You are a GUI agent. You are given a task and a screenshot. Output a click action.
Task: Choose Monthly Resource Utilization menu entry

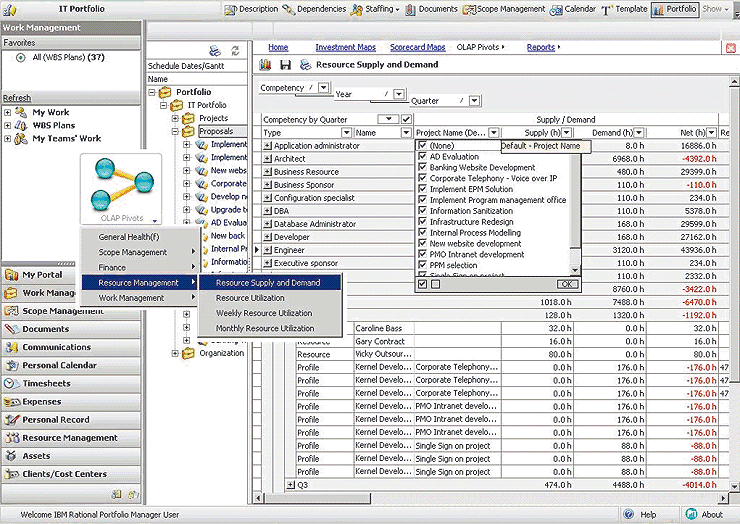(269, 328)
